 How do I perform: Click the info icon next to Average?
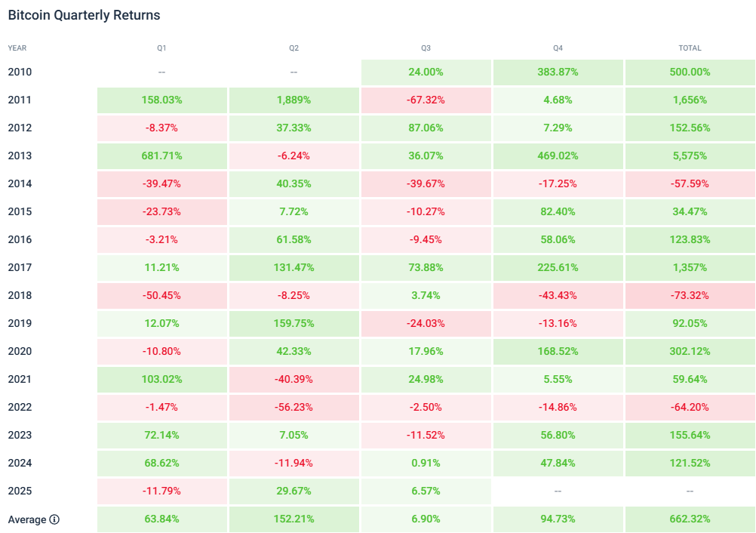tap(55, 519)
